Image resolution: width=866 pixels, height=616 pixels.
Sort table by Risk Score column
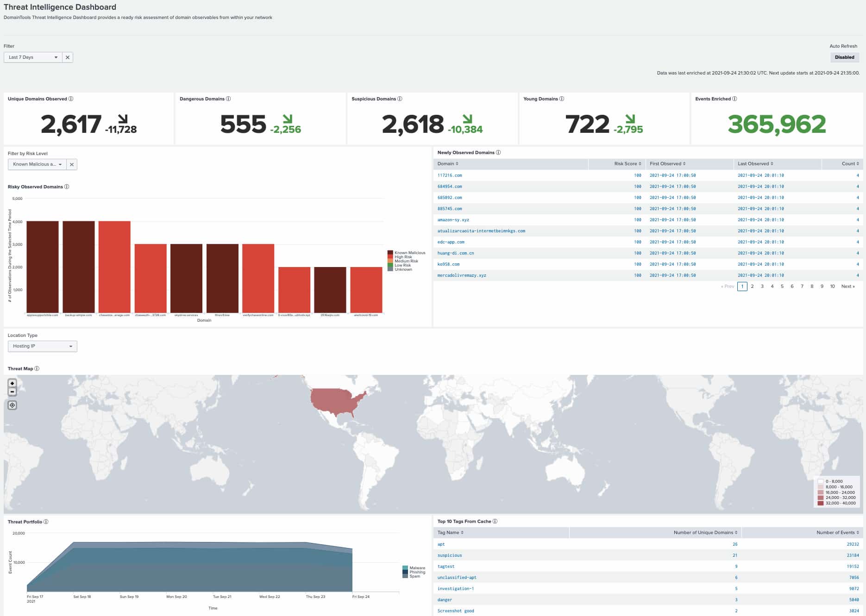pos(628,164)
